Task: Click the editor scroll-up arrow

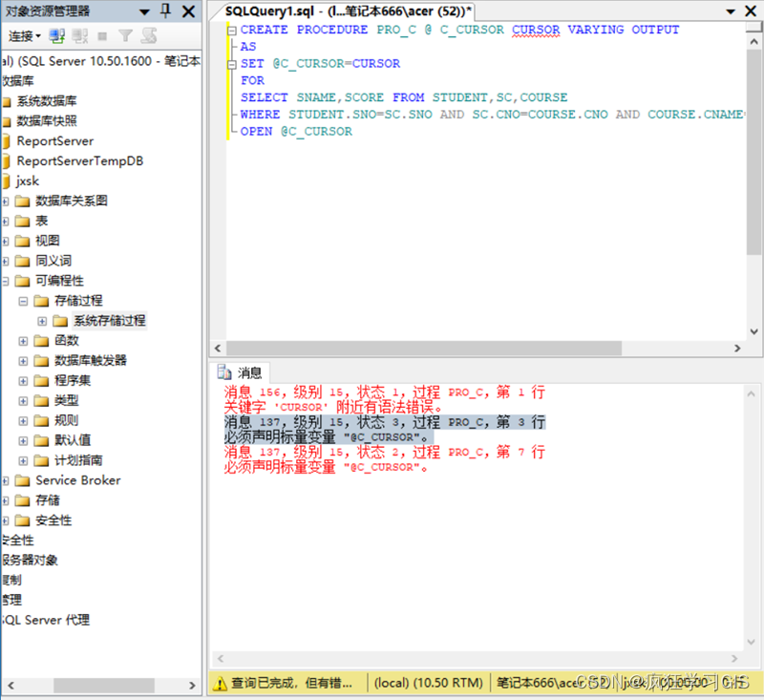Action: [753, 41]
